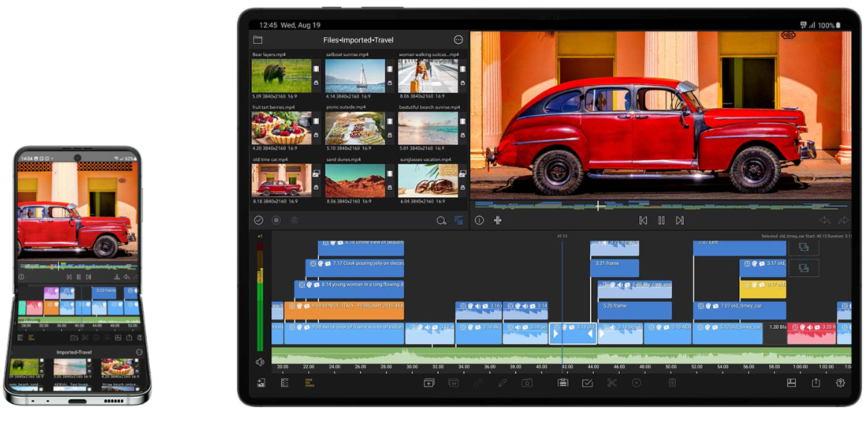Select the sailboat sunrise.mp4 thumbnail
The image size is (868, 422).
(355, 76)
